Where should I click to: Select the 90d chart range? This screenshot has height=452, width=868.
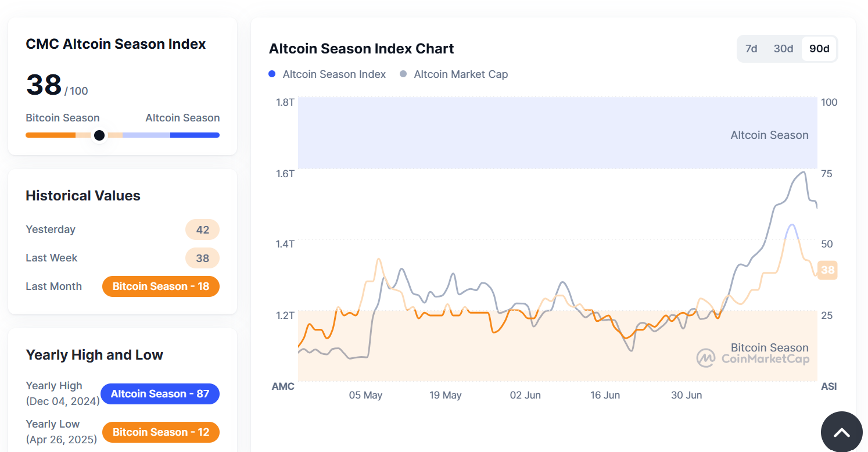click(x=819, y=49)
